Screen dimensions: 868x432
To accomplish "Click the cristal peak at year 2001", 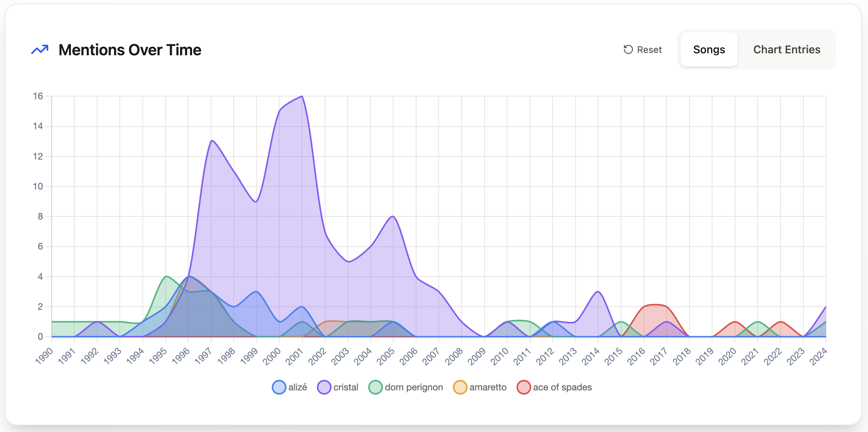I will click(302, 97).
